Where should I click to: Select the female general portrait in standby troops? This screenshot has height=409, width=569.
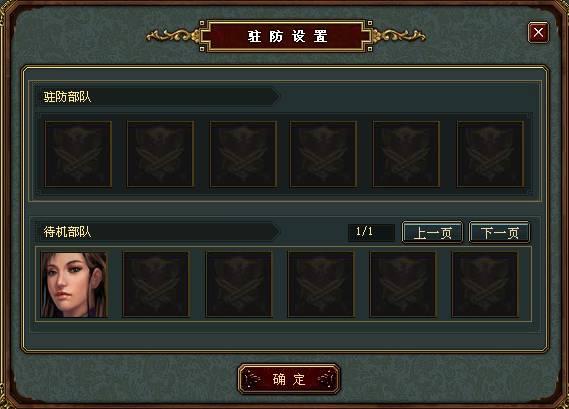point(74,285)
